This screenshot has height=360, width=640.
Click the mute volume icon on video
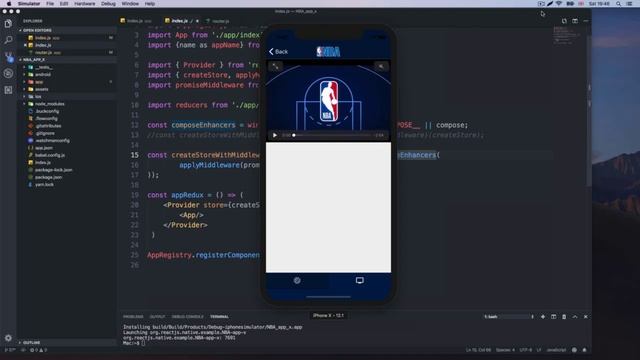coord(381,66)
